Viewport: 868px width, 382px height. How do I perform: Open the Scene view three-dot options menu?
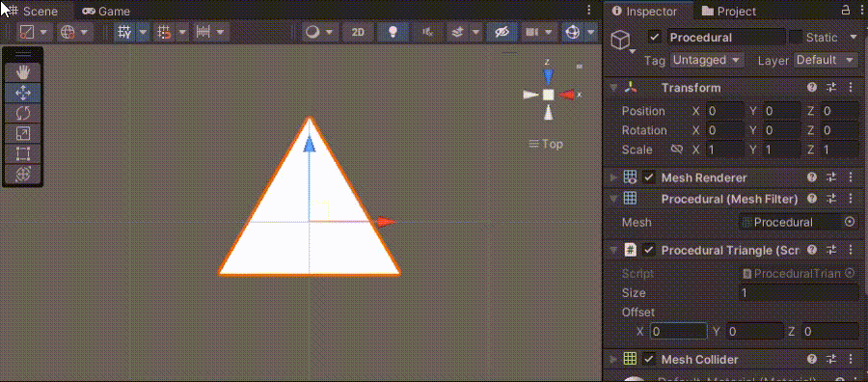[x=589, y=10]
